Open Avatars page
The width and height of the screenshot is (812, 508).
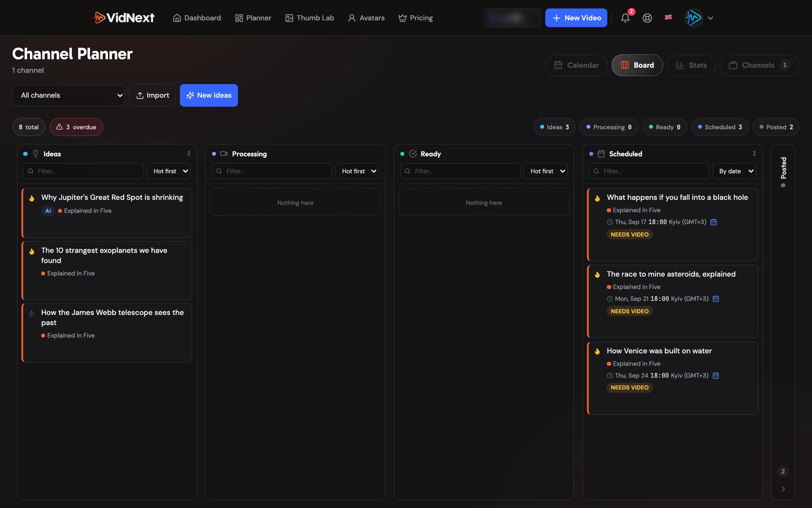[366, 18]
